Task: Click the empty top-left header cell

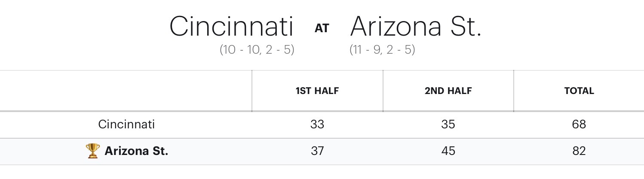Action: [x=126, y=91]
